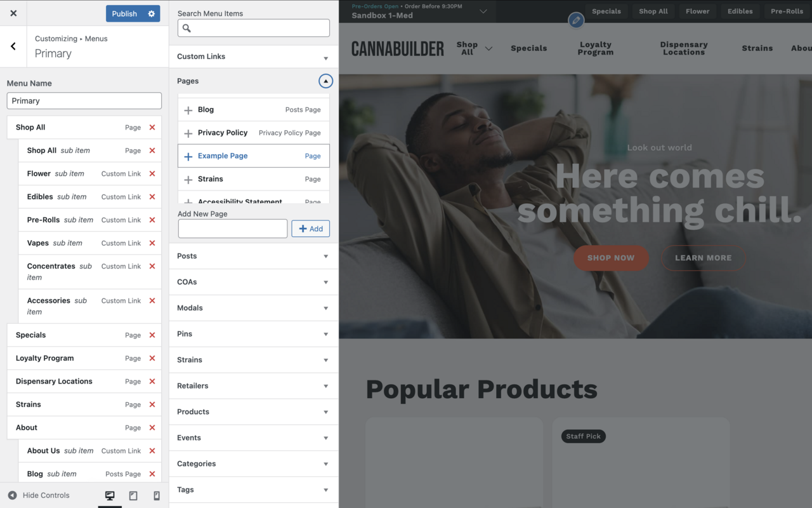Open publish settings via gear icon
The image size is (812, 508).
tap(151, 13)
